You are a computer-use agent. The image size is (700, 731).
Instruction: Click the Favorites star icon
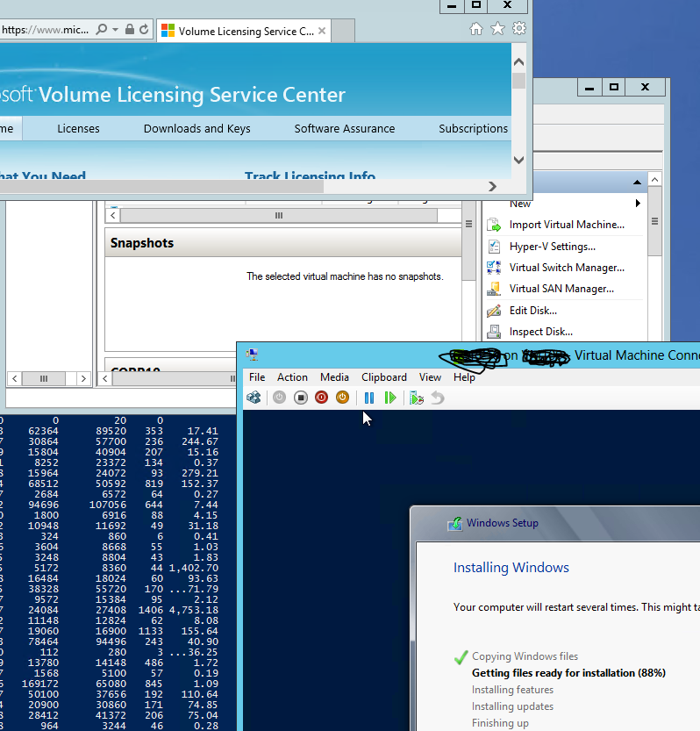coord(497,29)
